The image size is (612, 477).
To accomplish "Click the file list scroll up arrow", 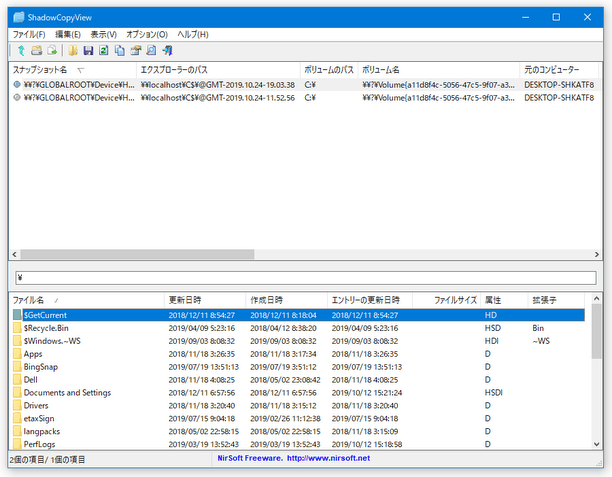I will coord(596,299).
